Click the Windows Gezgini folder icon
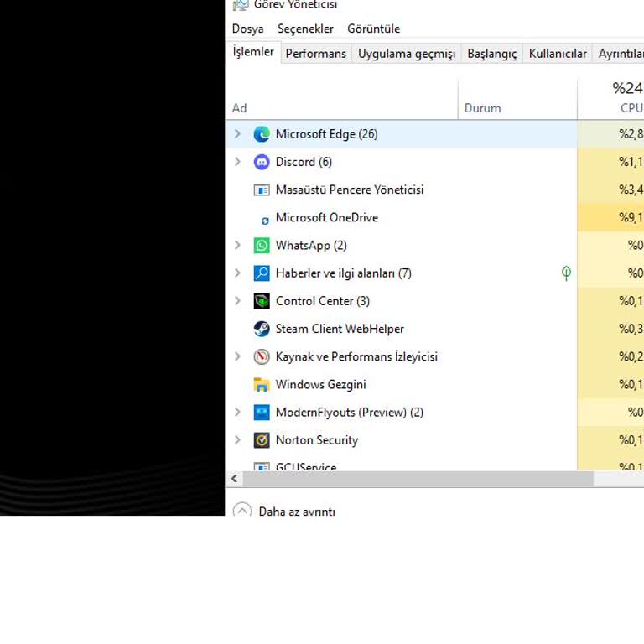 [x=262, y=385]
